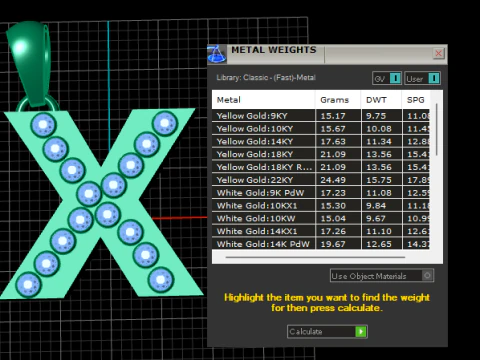The height and width of the screenshot is (360, 480).
Task: Open the Use Object Materials dropdown
Action: tap(382, 276)
